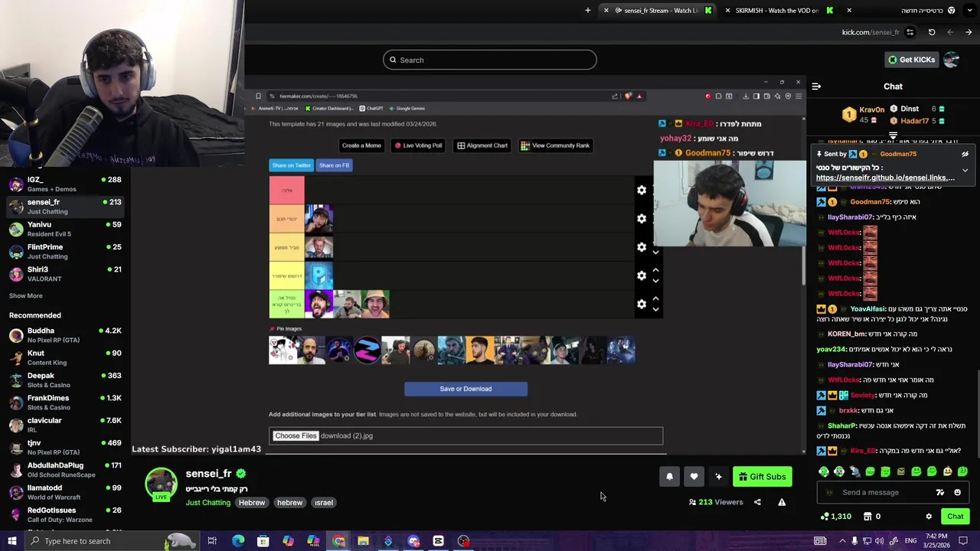Screen dimensions: 980x551
Task: Launch Microsoft Edge from the taskbar
Action: pos(238,541)
